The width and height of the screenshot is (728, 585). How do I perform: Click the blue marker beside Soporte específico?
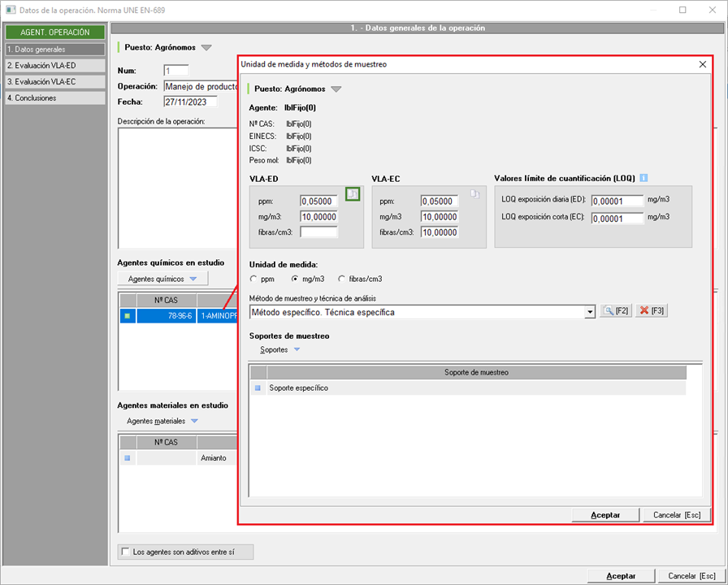tap(258, 388)
